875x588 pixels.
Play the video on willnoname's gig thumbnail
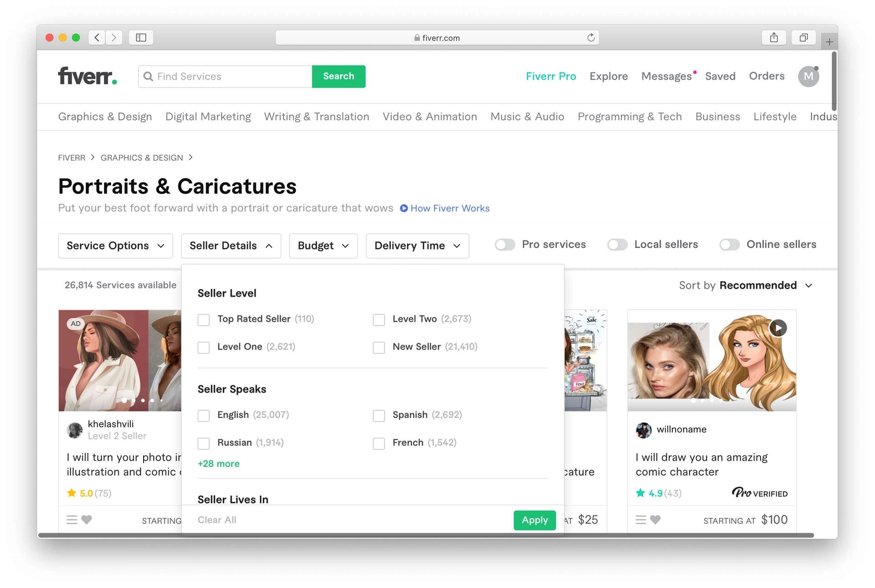coord(778,328)
